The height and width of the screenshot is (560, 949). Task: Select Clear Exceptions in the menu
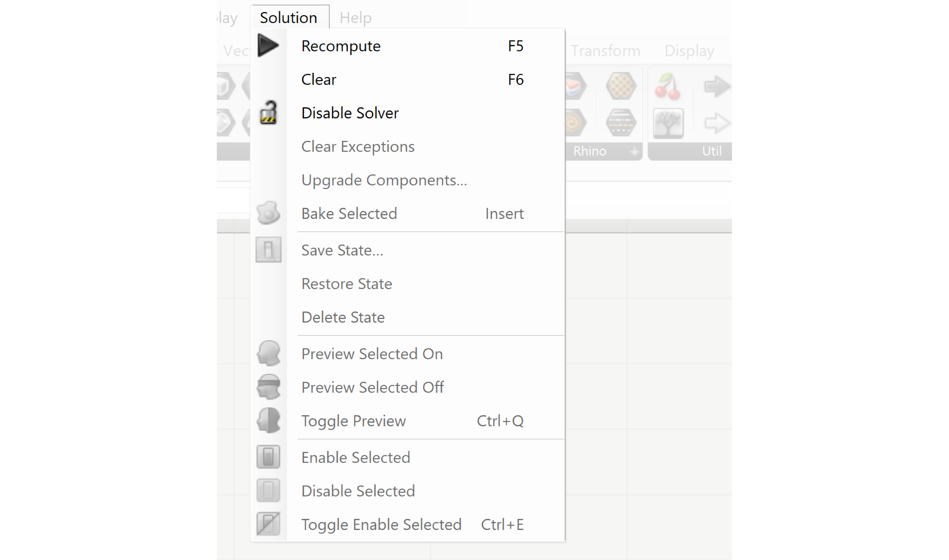[358, 146]
